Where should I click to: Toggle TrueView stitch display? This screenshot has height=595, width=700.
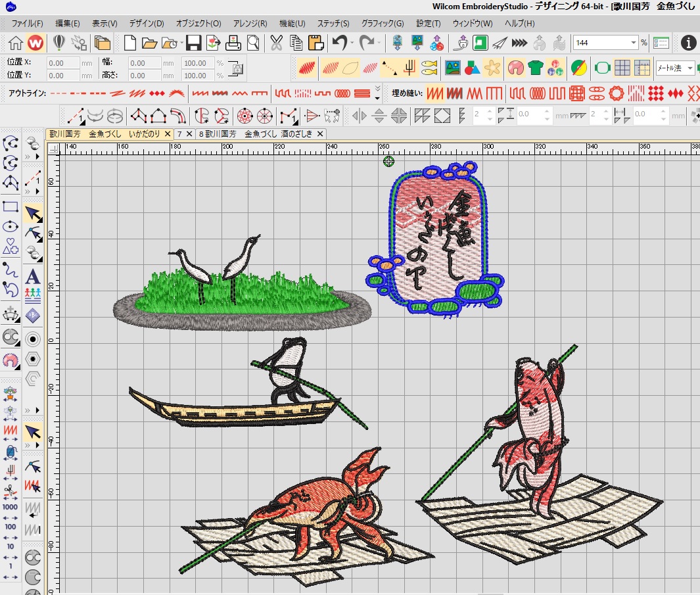click(307, 68)
